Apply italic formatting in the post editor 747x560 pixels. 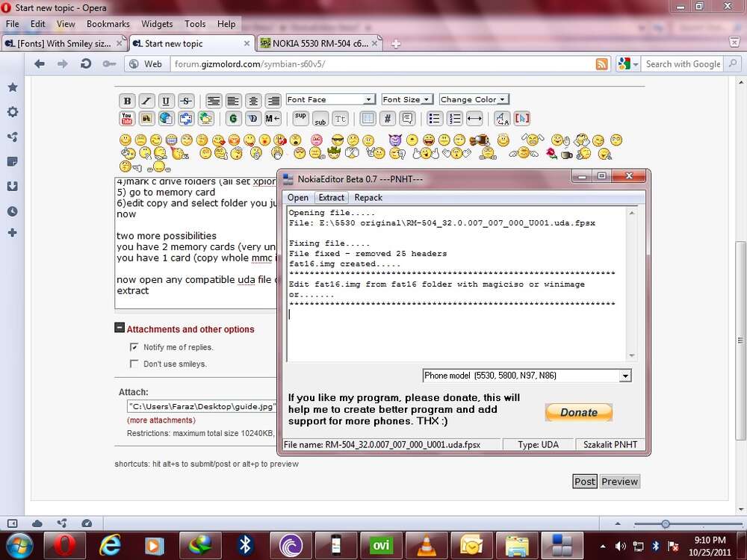(x=146, y=101)
